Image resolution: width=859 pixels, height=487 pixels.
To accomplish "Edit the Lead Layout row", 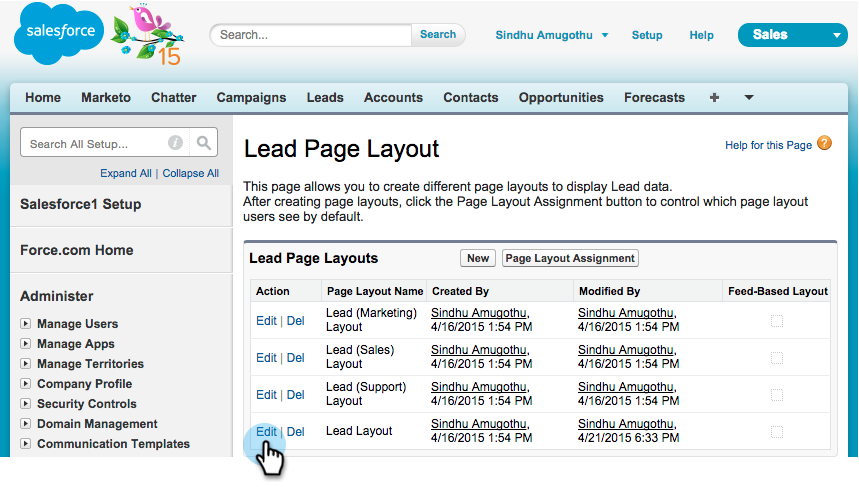I will tap(266, 432).
